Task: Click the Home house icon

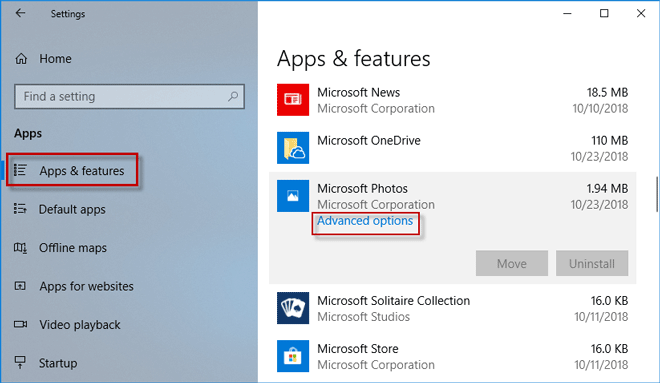Action: (21, 59)
